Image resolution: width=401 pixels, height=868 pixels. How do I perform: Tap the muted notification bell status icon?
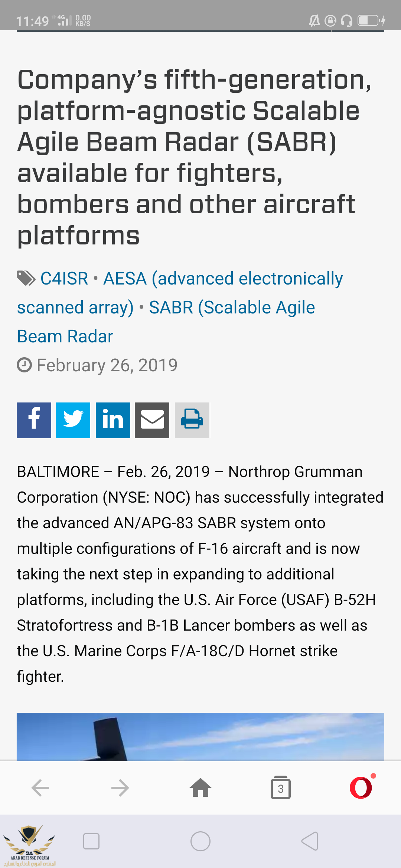tap(314, 21)
